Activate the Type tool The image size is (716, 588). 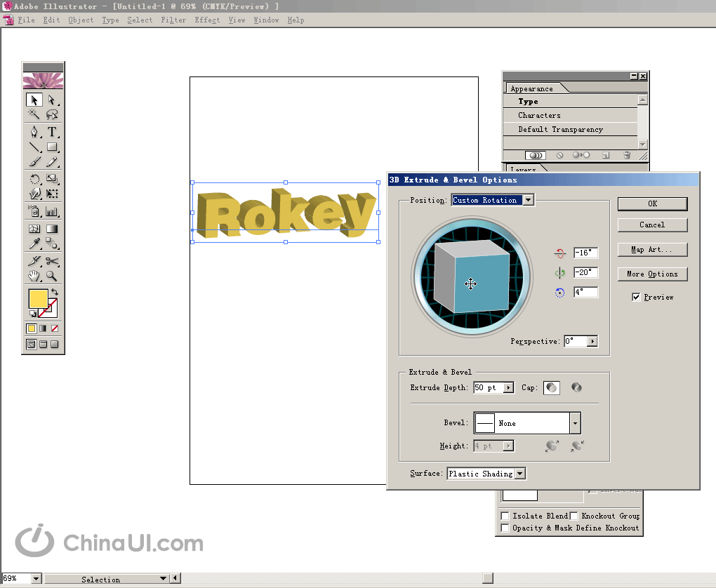pos(52,132)
